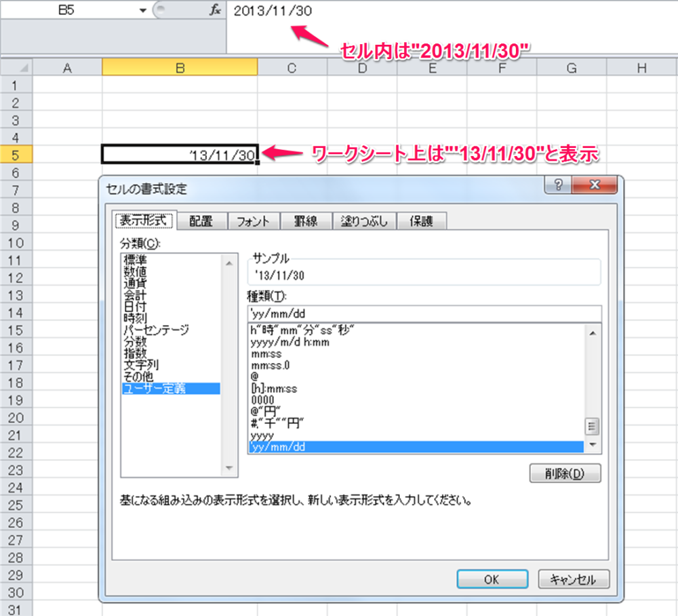The height and width of the screenshot is (616, 678).
Task: Click the 削除(D) button
Action: (565, 473)
